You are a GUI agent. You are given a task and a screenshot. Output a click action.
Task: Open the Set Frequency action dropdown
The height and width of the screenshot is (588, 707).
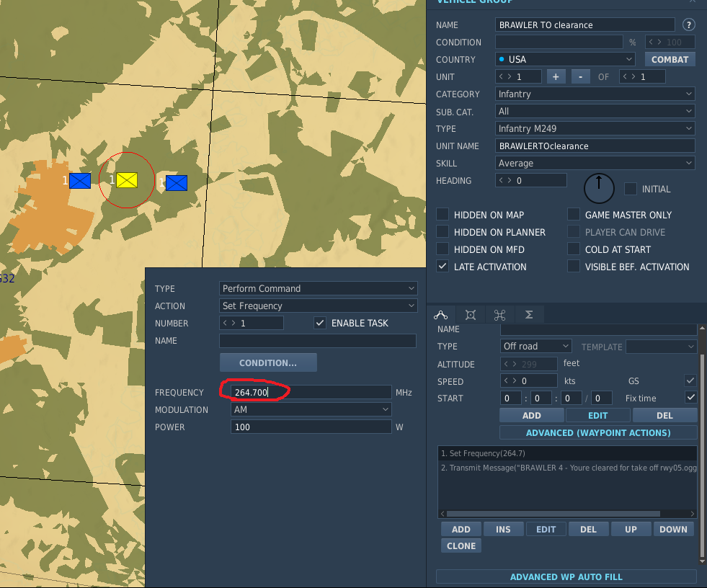(x=318, y=306)
